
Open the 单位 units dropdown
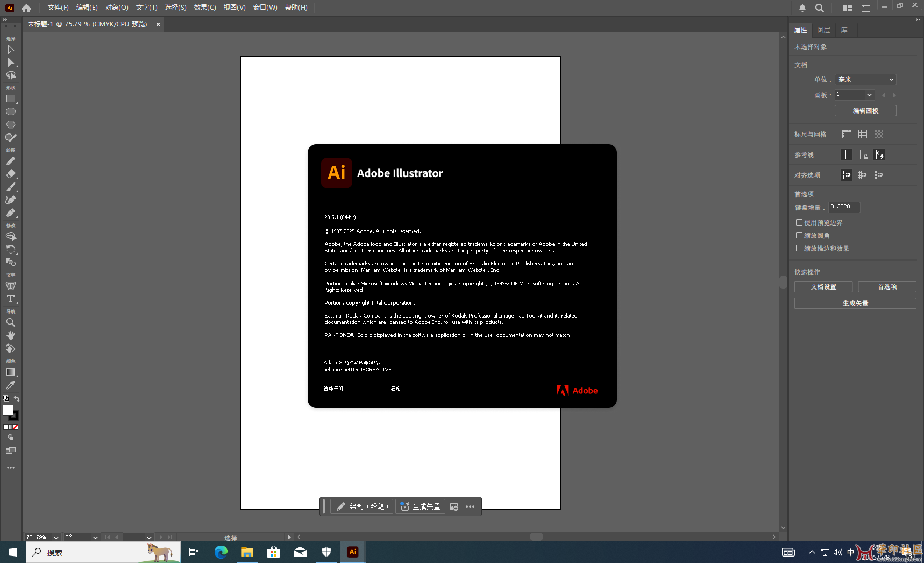865,79
